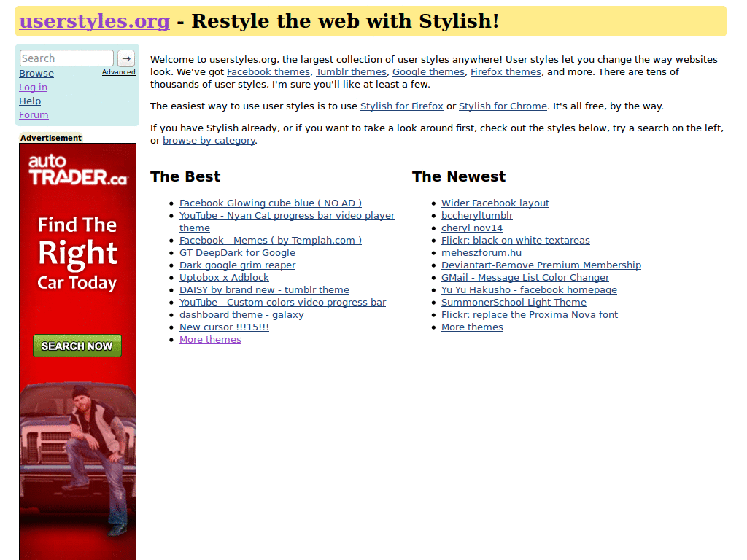
Task: Follow the Stylish for Firefox link
Action: [x=402, y=106]
